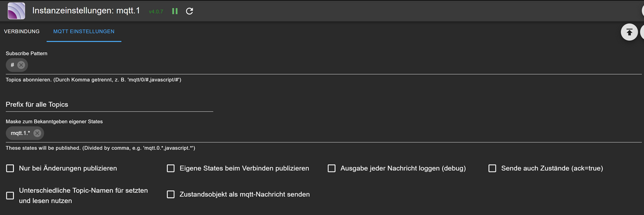
Task: Focus the 'Prefix für alle Topics' field
Action: click(109, 104)
